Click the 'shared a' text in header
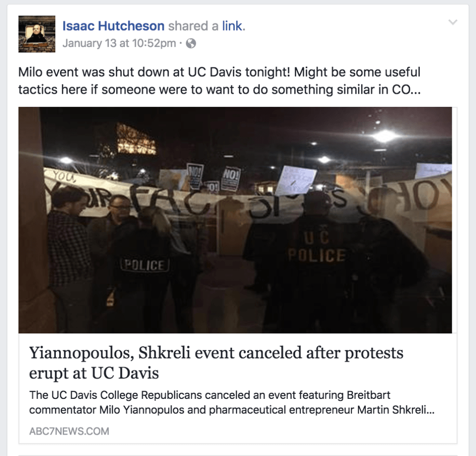This screenshot has height=456, width=476. point(193,26)
